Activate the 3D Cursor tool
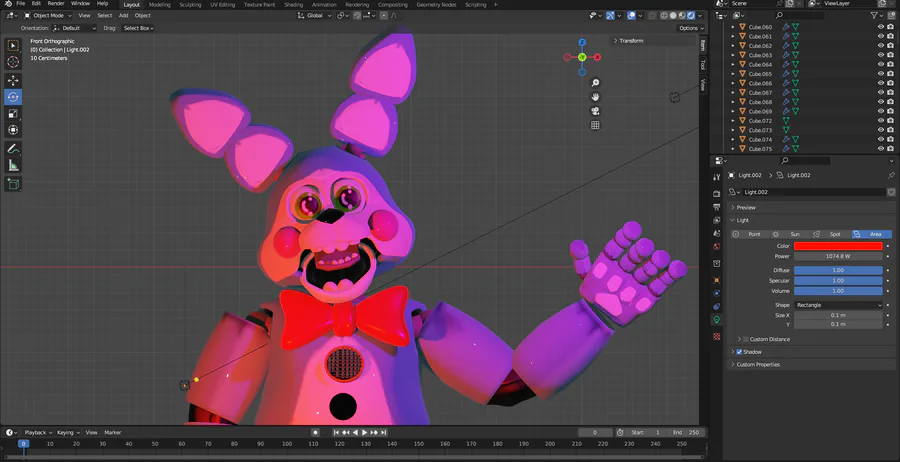The image size is (900, 462). pyautogui.click(x=13, y=62)
